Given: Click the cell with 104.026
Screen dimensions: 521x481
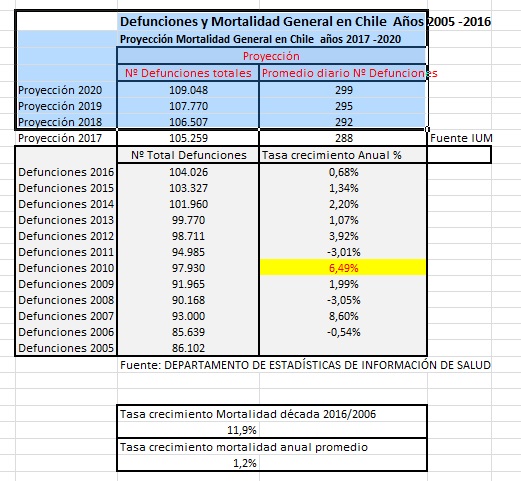Looking at the screenshot, I should (188, 172).
